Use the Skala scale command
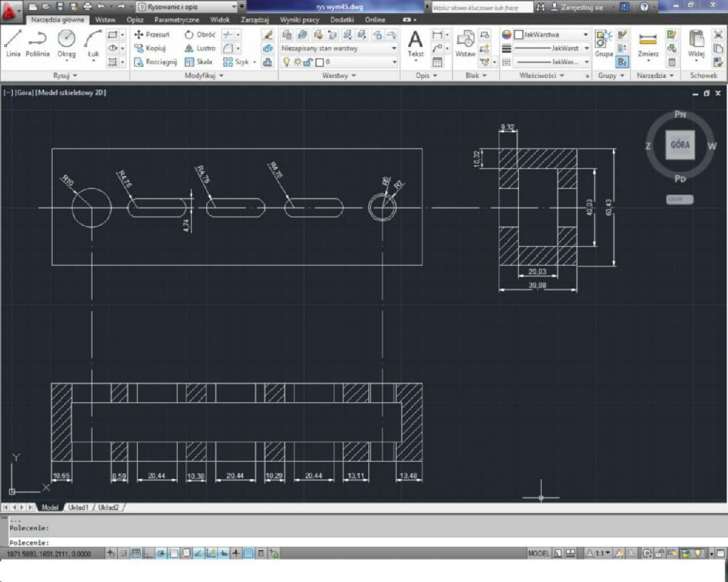The image size is (728, 582). tap(198, 62)
